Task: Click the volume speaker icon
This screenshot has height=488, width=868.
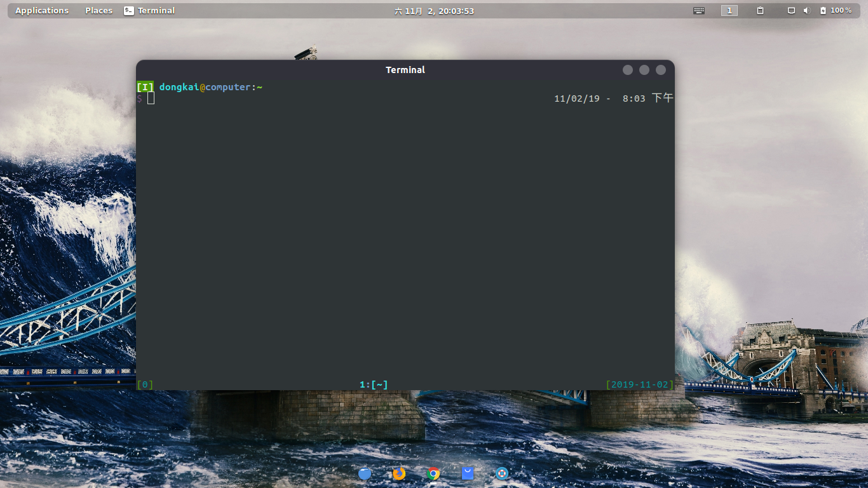Action: point(806,10)
